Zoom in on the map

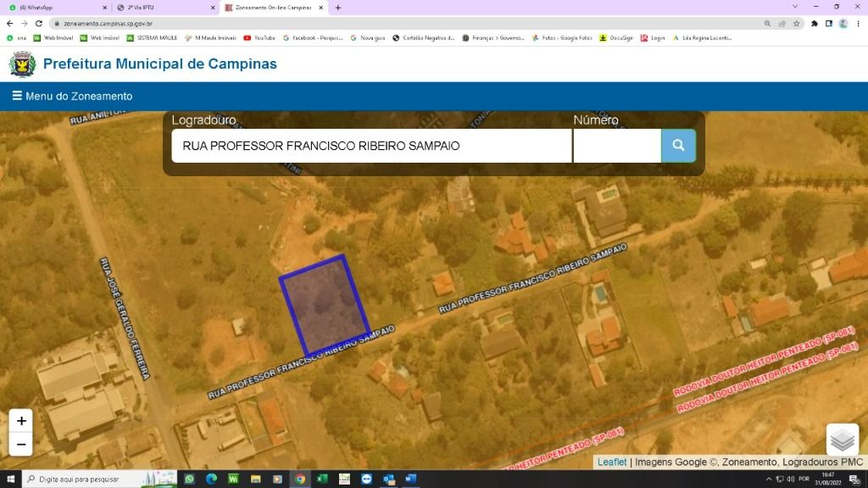21,421
